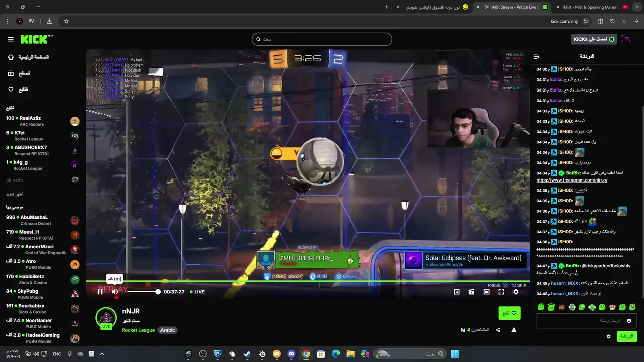Open AmeerMzori recommended channel
644x362 pixels.
[43, 250]
